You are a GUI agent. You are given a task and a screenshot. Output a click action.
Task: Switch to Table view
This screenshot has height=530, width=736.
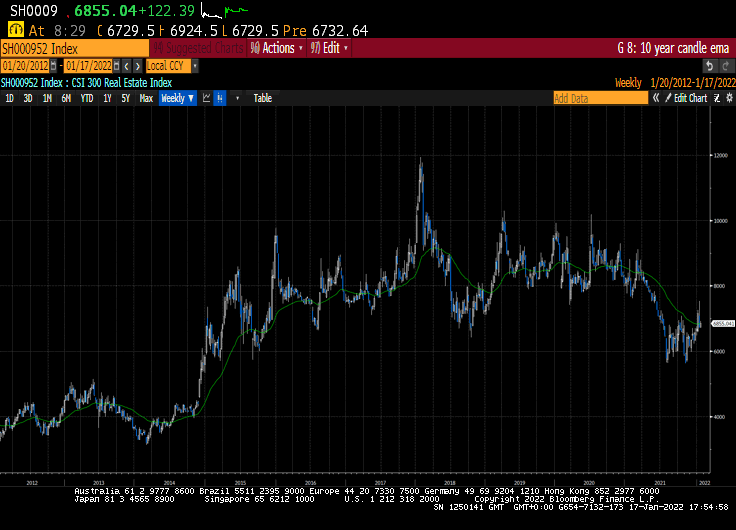pyautogui.click(x=262, y=98)
